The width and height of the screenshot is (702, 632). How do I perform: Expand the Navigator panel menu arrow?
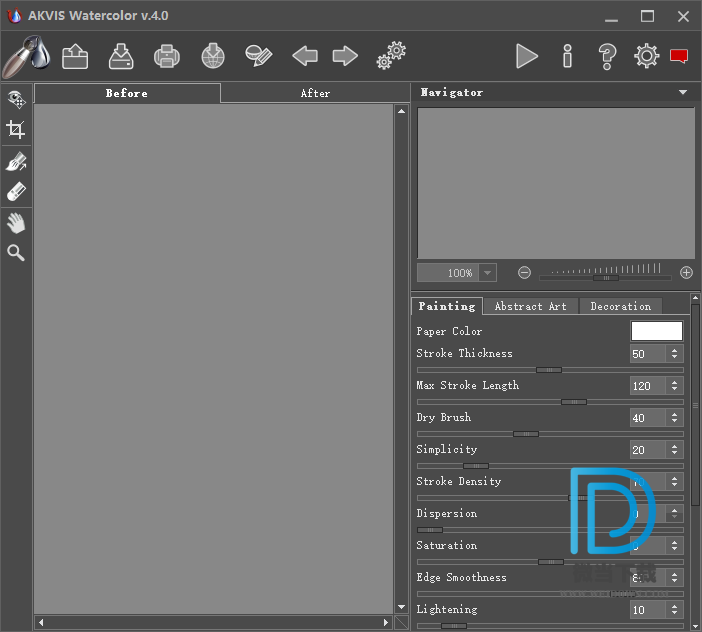(683, 92)
